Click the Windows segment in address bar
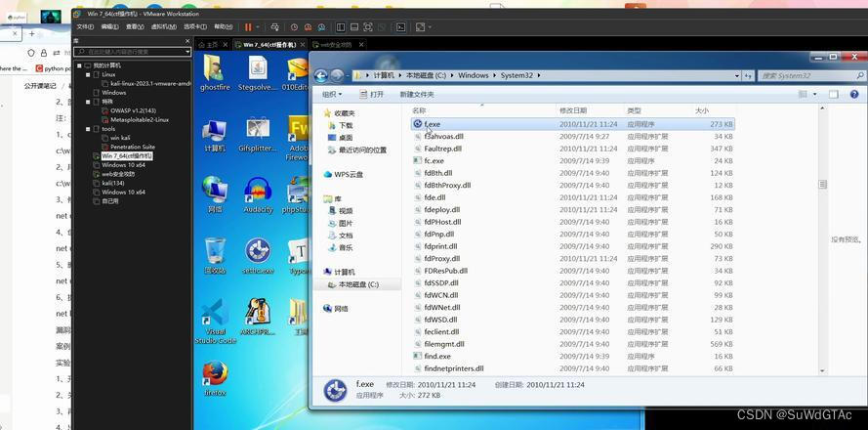Screen dimensions: 868x430 (x=474, y=75)
